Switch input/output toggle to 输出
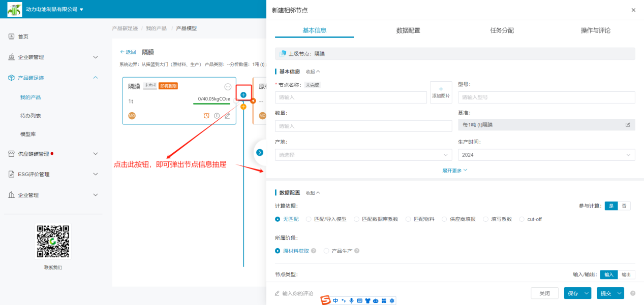Image resolution: width=644 pixels, height=305 pixels. [x=626, y=275]
